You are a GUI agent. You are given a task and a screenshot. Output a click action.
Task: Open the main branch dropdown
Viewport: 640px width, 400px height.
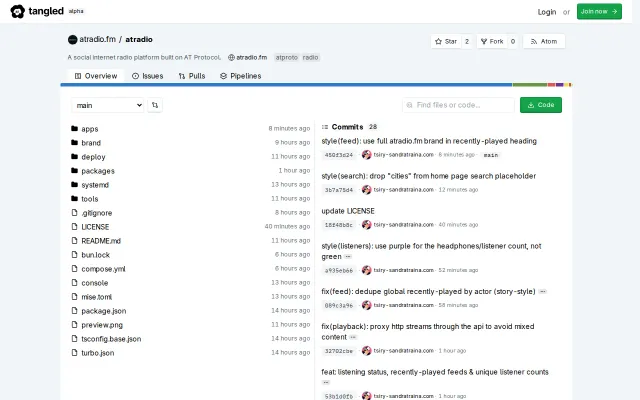[108, 105]
